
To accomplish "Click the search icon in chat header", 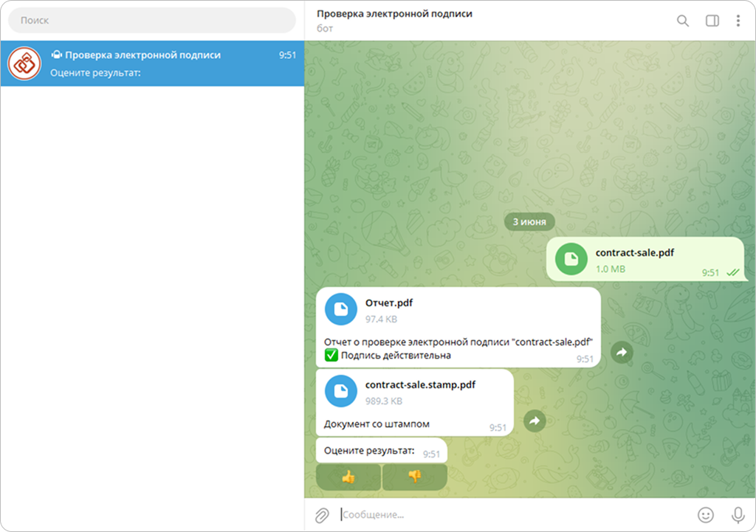I will coord(683,21).
